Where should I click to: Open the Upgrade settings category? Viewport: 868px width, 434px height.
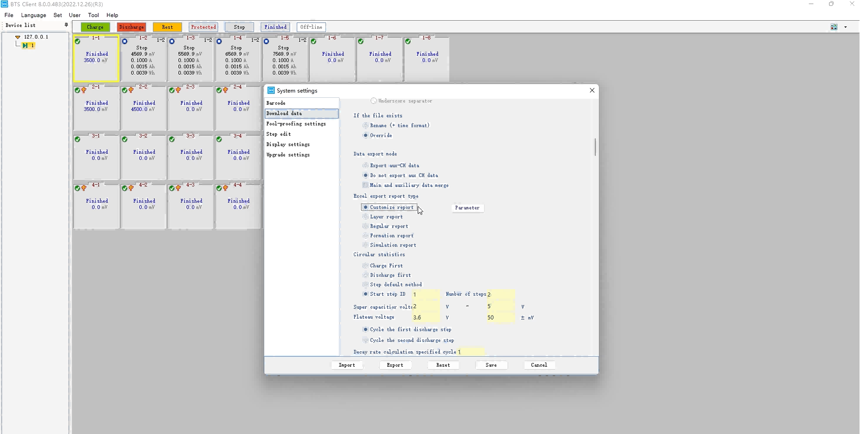click(302, 155)
